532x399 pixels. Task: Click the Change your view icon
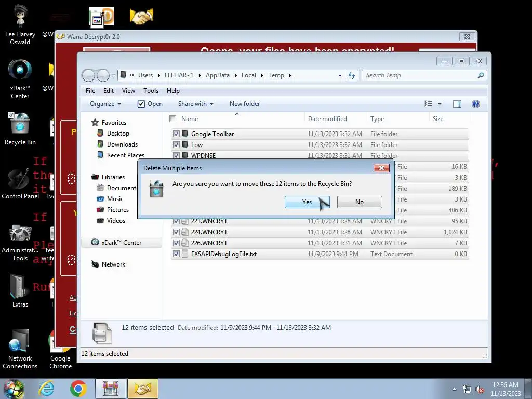click(x=429, y=104)
